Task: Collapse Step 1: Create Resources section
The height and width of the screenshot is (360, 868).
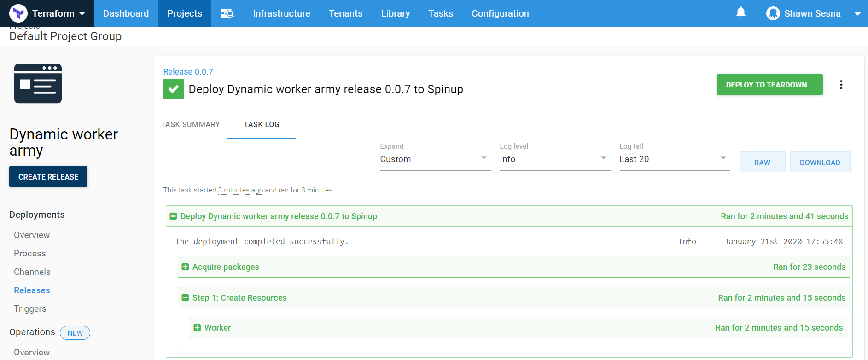Action: (x=185, y=298)
